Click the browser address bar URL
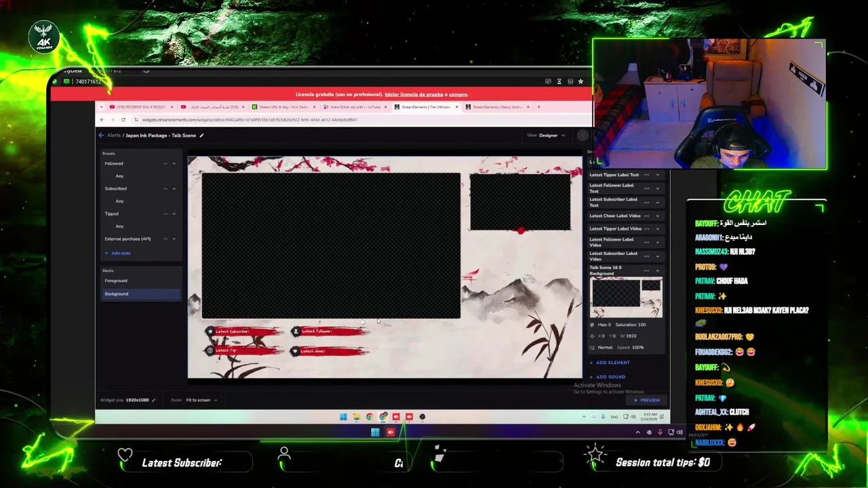868x488 pixels. coord(250,120)
